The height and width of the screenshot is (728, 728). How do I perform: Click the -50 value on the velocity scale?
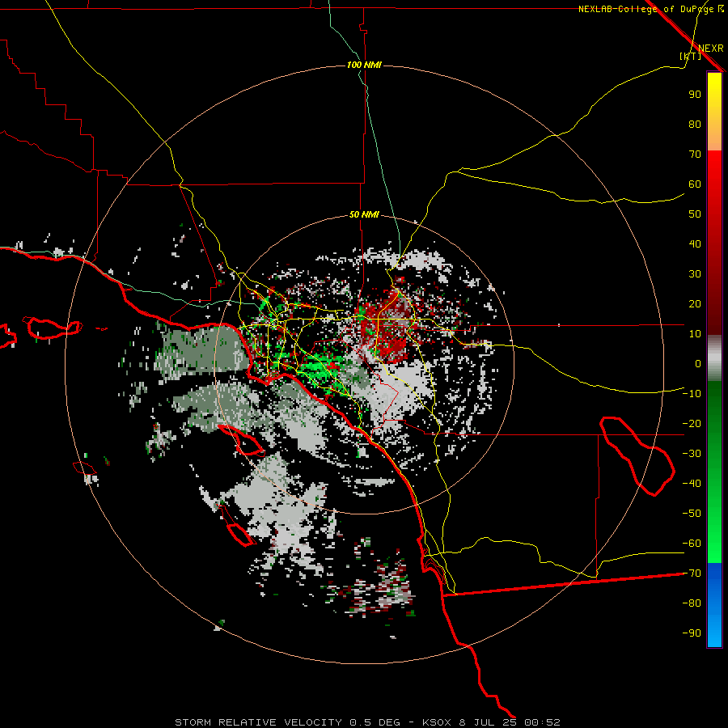[x=692, y=514]
